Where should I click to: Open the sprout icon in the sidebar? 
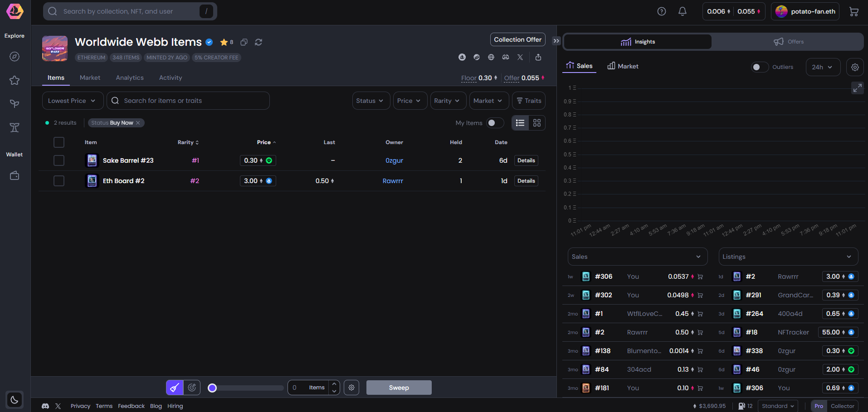click(15, 104)
